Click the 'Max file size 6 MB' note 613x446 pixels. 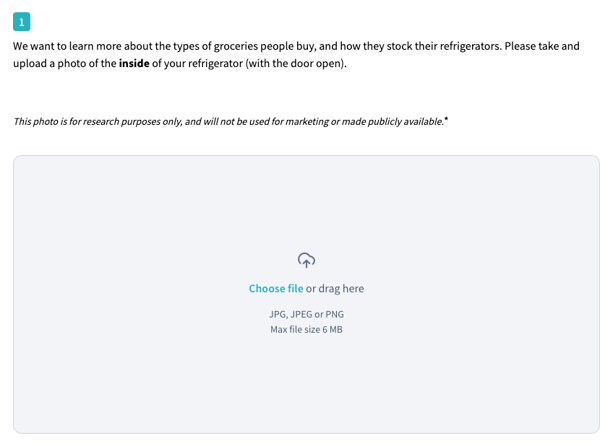[306, 329]
